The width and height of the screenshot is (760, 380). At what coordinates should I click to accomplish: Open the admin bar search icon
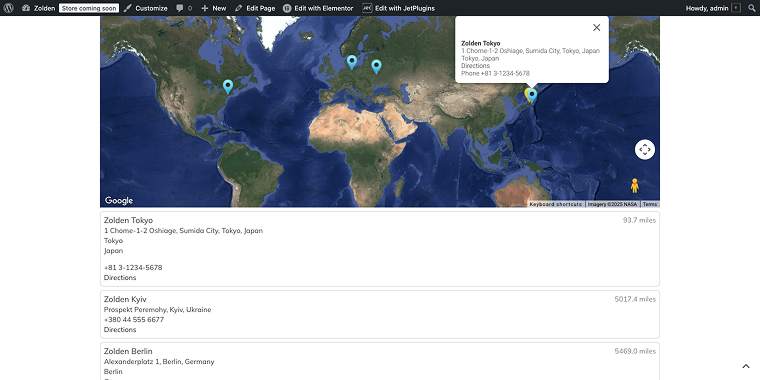(751, 8)
